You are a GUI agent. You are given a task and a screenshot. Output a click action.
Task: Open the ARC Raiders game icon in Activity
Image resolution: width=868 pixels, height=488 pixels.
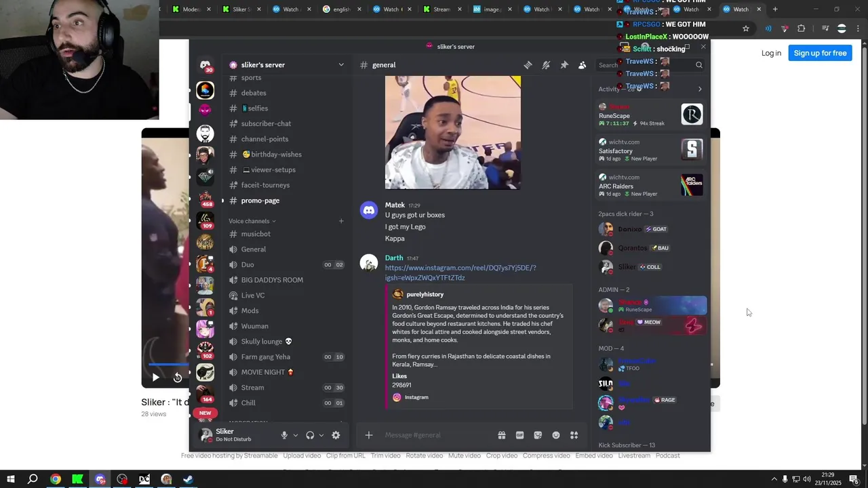[692, 185]
